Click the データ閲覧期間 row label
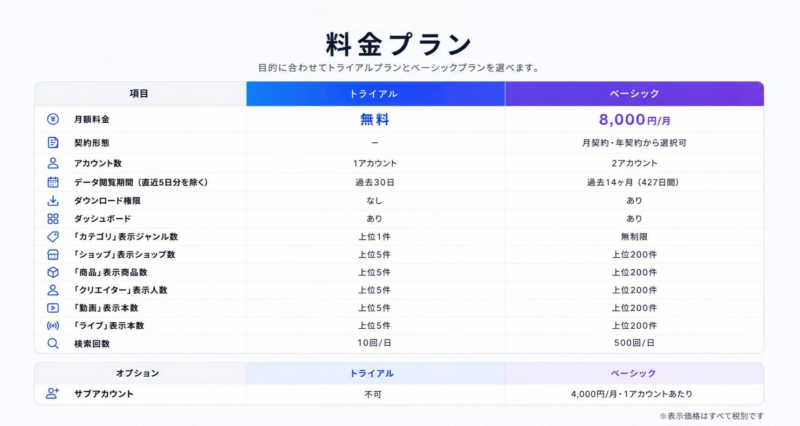This screenshot has width=800, height=426. coord(141,182)
